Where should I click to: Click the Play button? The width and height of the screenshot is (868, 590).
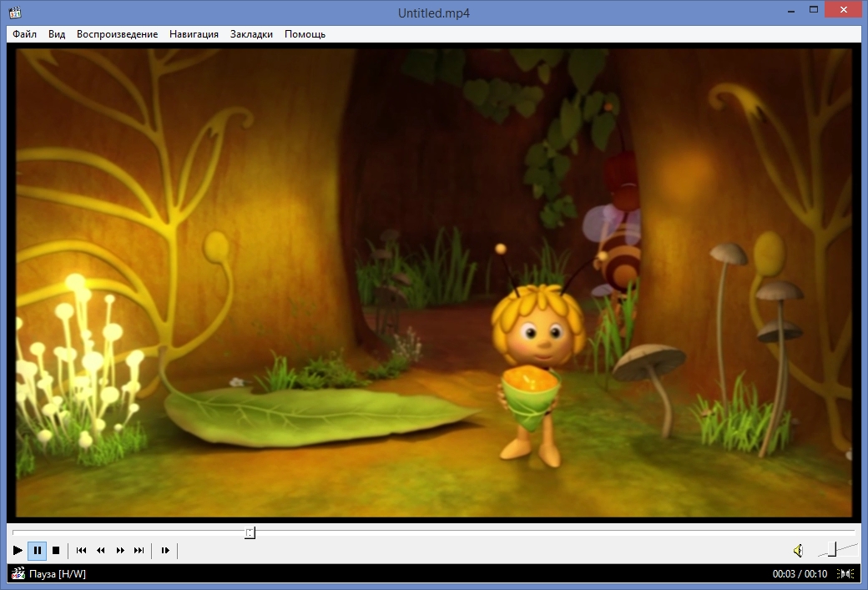tap(18, 550)
